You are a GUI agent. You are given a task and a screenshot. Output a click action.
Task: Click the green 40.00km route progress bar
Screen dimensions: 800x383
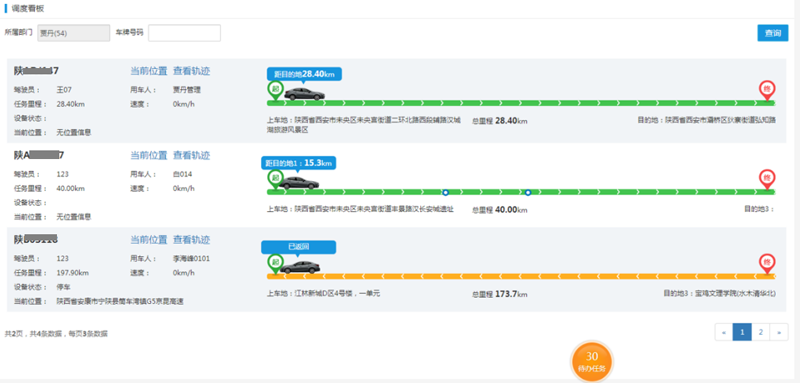pyautogui.click(x=521, y=192)
